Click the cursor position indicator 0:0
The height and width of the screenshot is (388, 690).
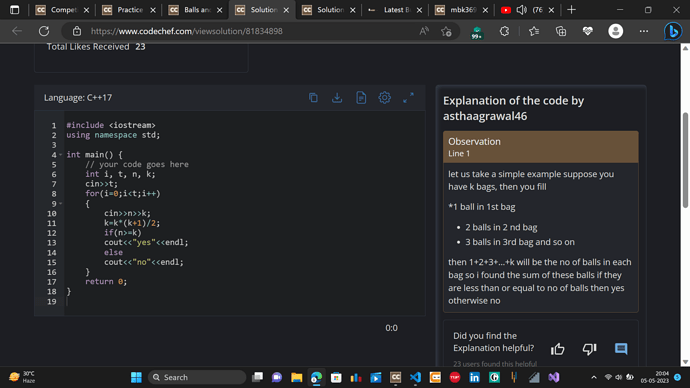click(391, 328)
